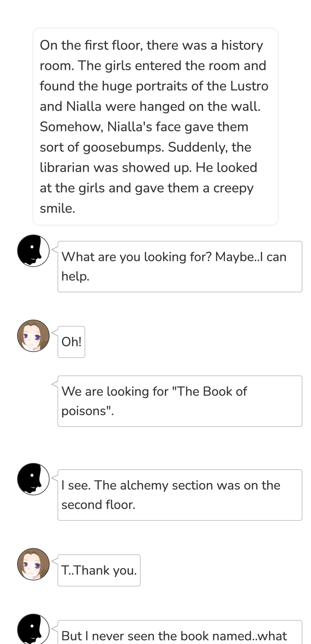Click the word "goosebumps" in the narration

pyautogui.click(x=123, y=147)
